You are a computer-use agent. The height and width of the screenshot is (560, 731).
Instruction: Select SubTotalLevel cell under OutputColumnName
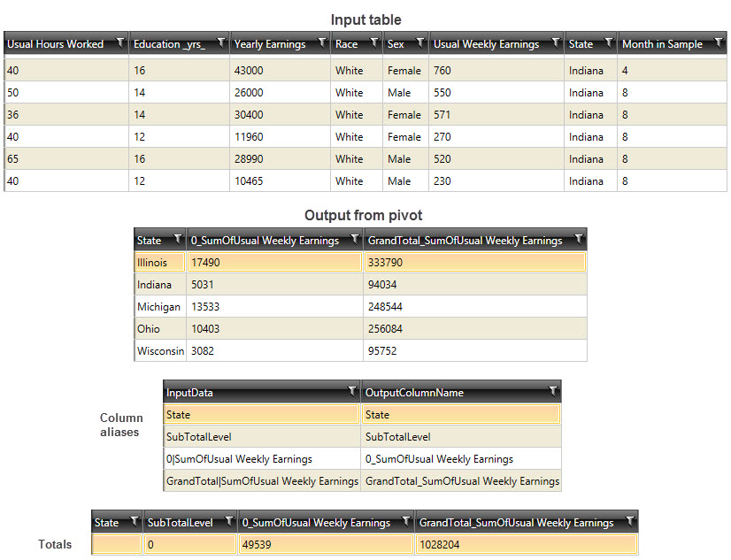click(461, 437)
